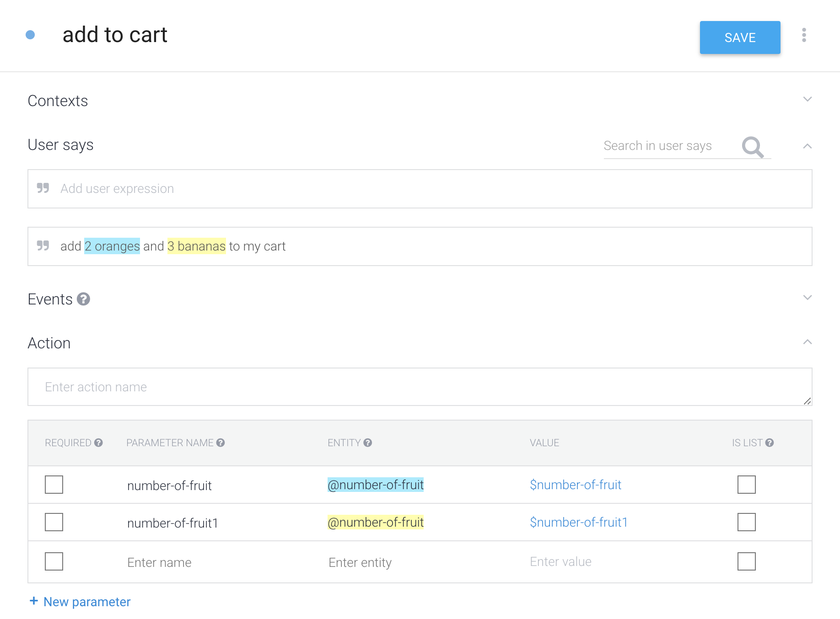
Task: Click the ENTITY column help icon
Action: [x=367, y=443]
